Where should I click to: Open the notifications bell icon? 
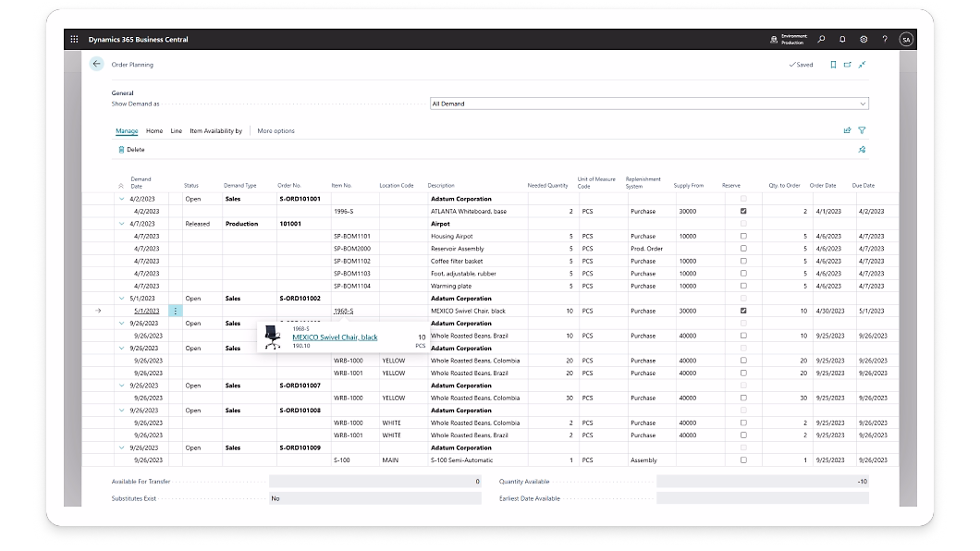(842, 40)
